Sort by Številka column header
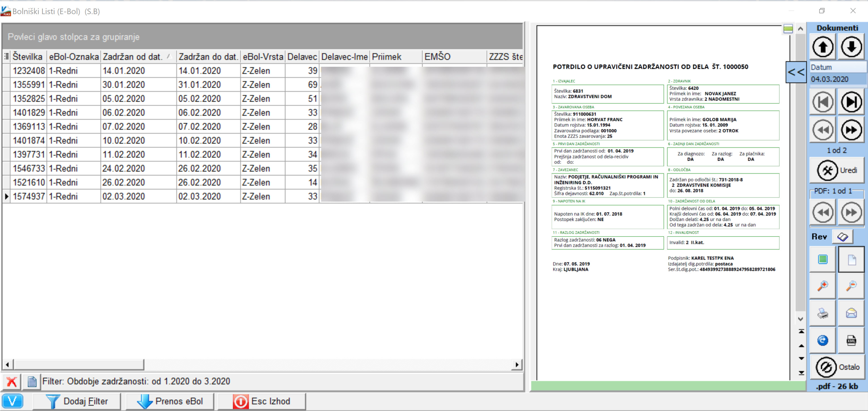The height and width of the screenshot is (411, 868). pyautogui.click(x=28, y=57)
